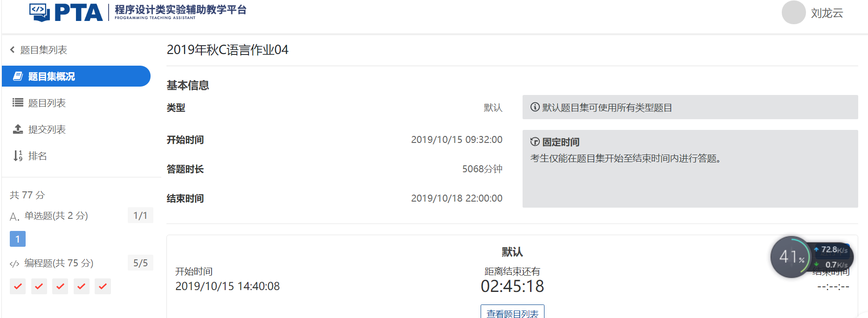The height and width of the screenshot is (318, 868).
Task: Select the 题目列表 menu item
Action: (x=47, y=103)
